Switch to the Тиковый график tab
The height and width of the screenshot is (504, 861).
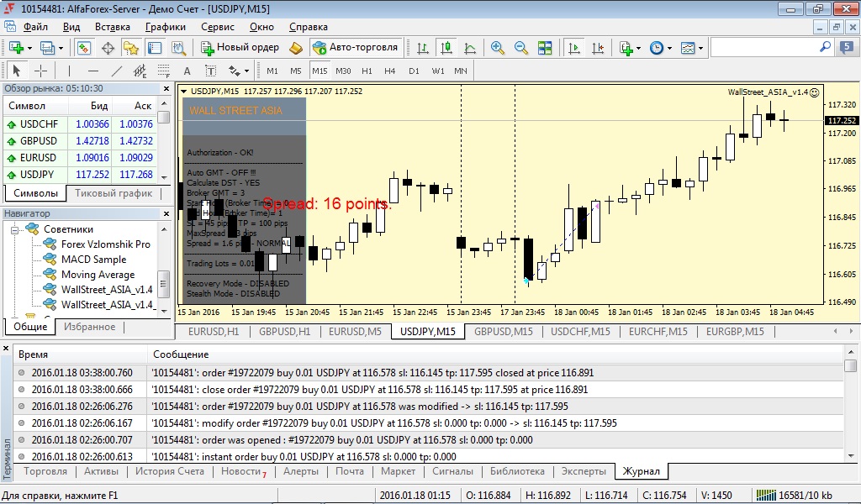click(x=114, y=193)
